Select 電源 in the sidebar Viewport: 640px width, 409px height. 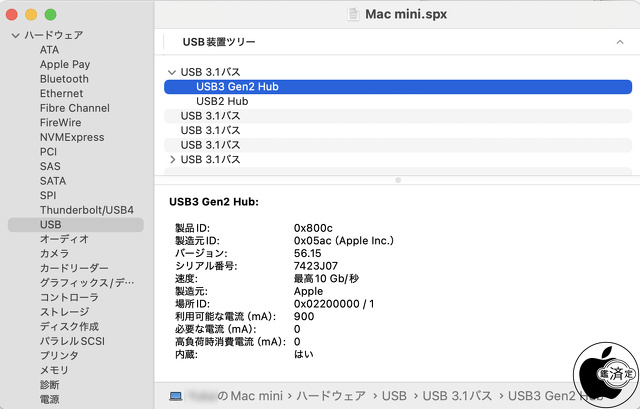tap(49, 400)
